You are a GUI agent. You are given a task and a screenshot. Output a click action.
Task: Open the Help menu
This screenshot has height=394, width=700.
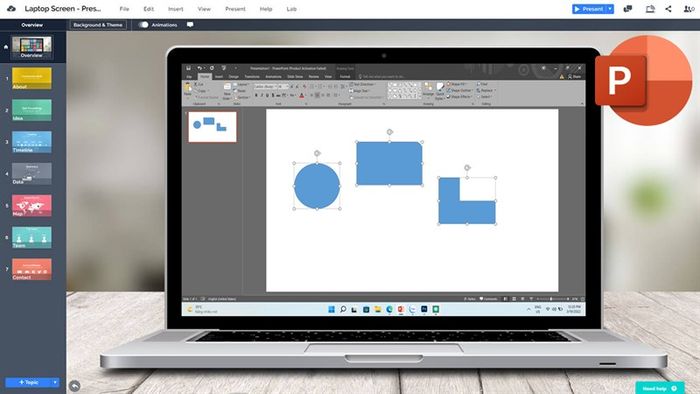(x=266, y=9)
